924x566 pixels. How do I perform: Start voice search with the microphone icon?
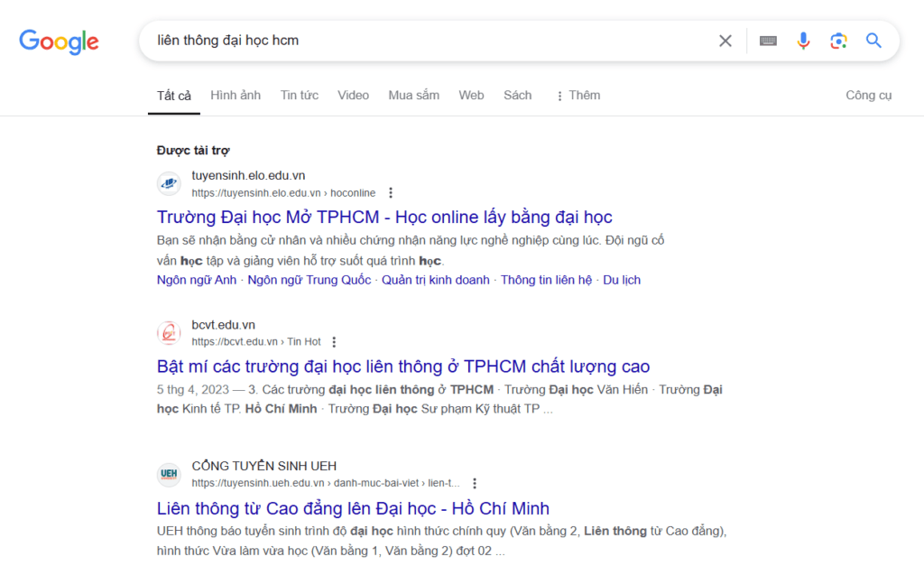(803, 41)
